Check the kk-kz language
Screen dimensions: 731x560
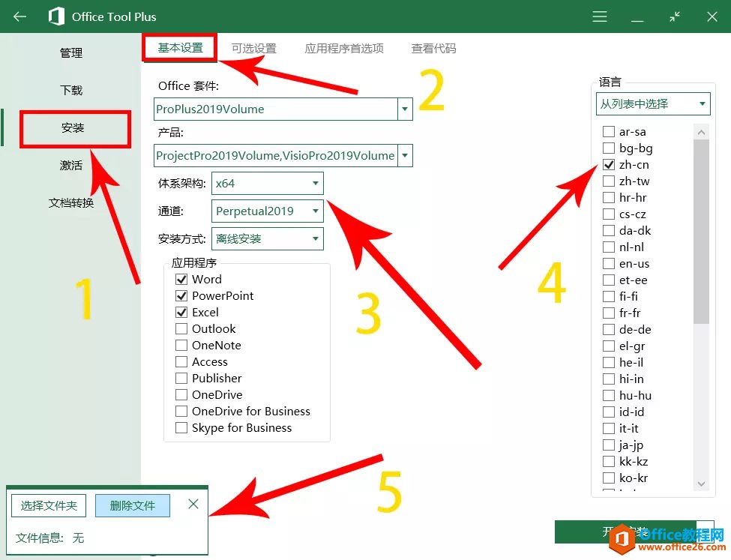click(608, 461)
